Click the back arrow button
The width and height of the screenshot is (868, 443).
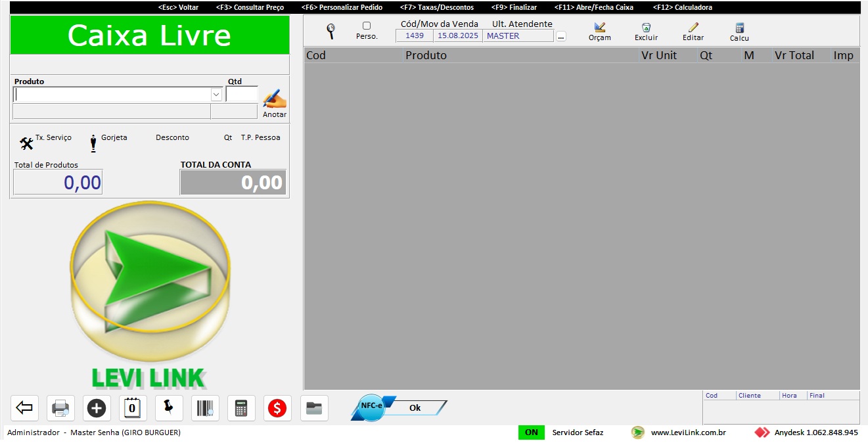tap(24, 408)
